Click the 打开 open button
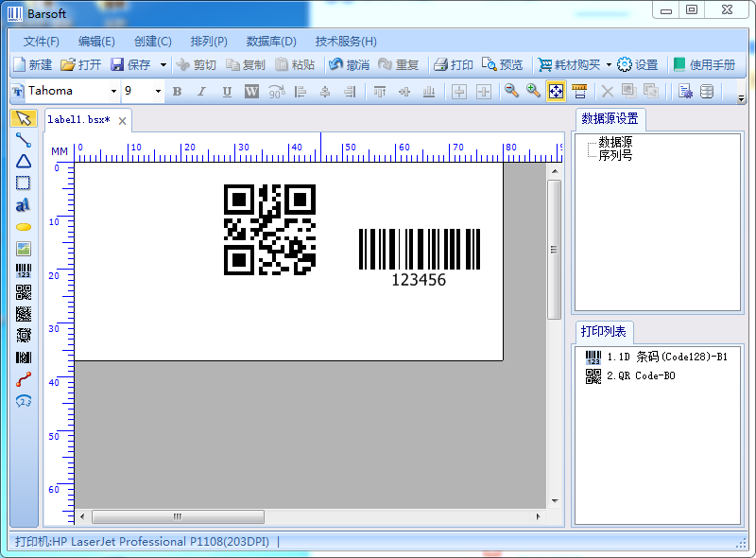Viewport: 756px width, 558px height. (x=81, y=64)
